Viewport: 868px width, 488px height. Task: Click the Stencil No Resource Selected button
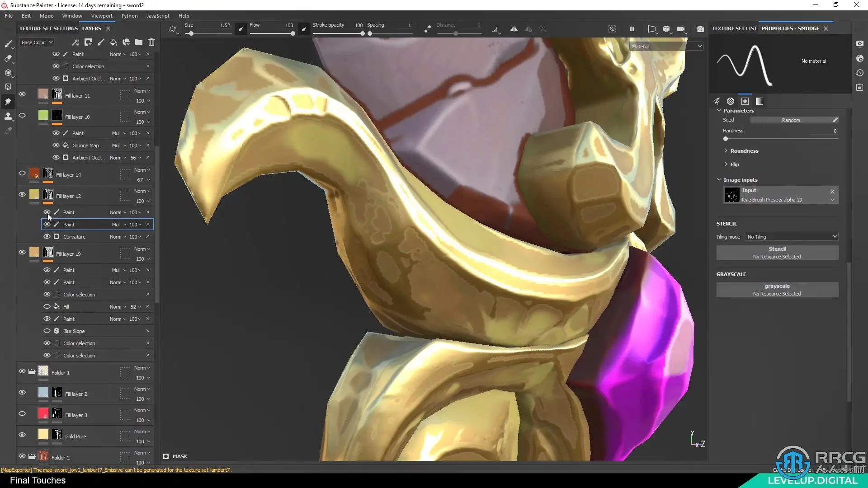[x=777, y=253]
